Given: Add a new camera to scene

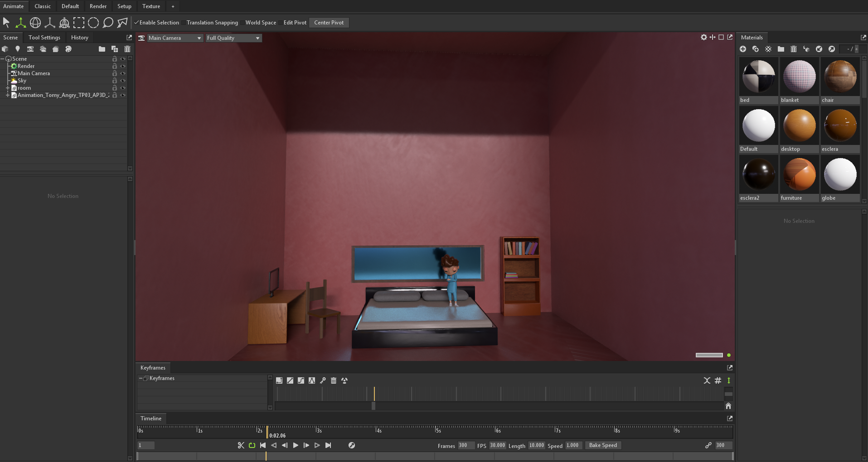Looking at the screenshot, I should point(30,49).
